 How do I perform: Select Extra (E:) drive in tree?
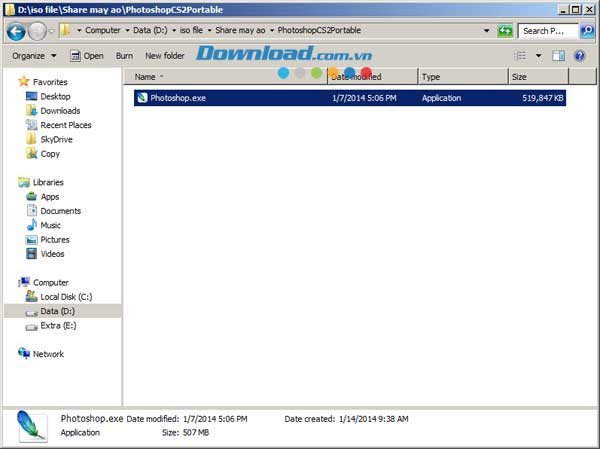pyautogui.click(x=58, y=326)
